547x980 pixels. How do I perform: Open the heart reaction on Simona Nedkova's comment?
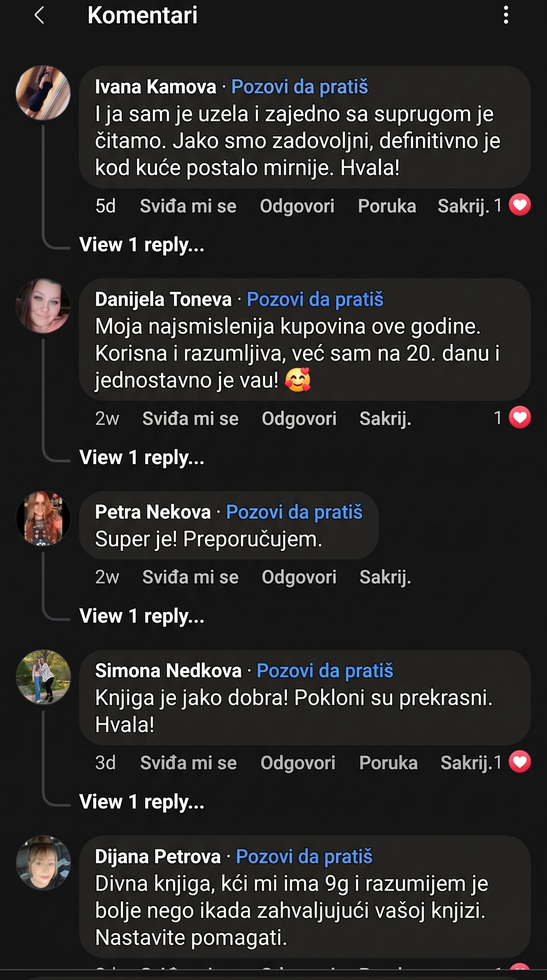[x=520, y=762]
